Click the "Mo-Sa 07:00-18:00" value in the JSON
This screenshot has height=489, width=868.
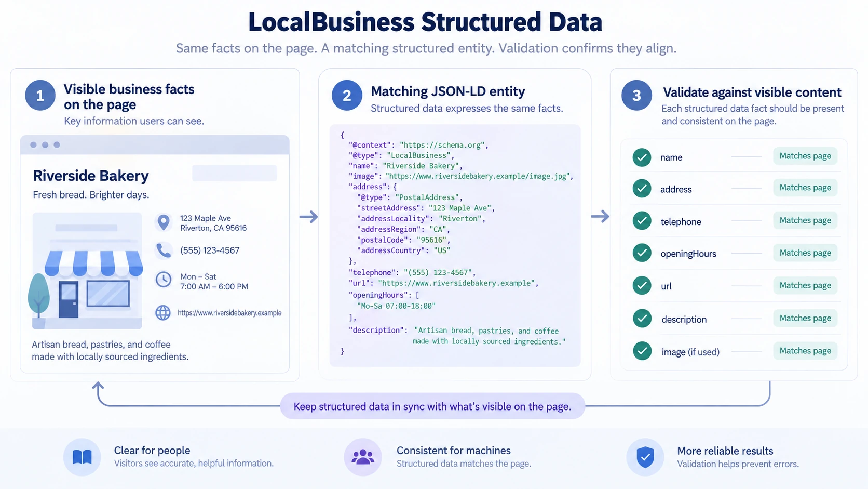coord(396,306)
